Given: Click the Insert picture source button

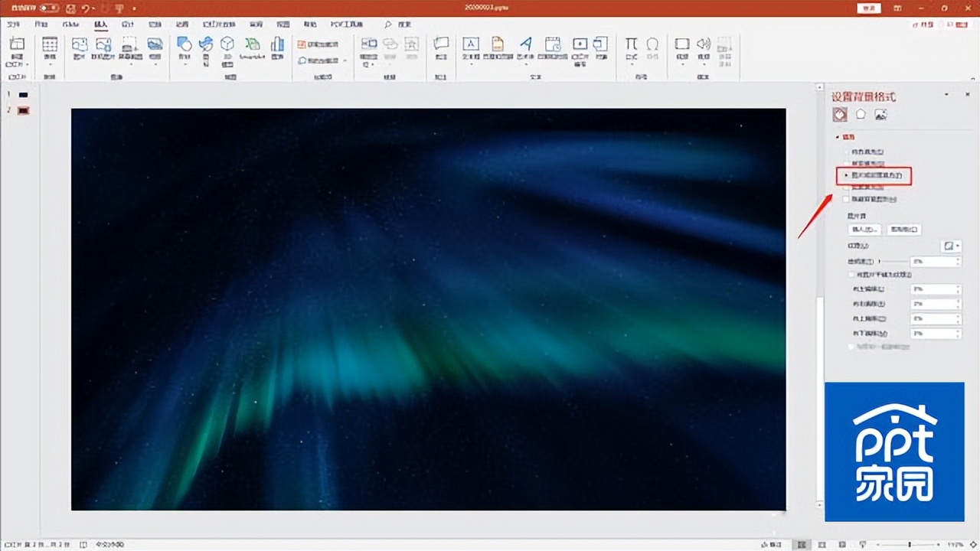Looking at the screenshot, I should click(864, 230).
